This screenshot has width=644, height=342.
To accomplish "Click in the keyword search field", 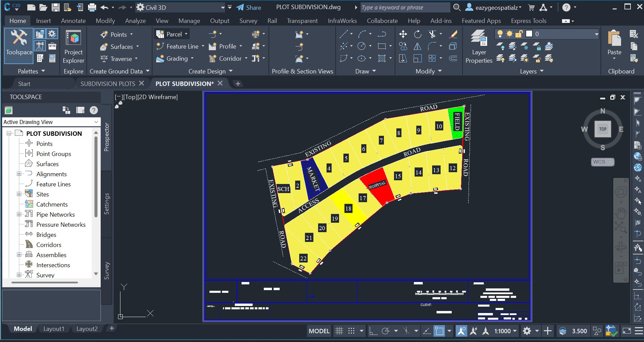I will tap(405, 7).
